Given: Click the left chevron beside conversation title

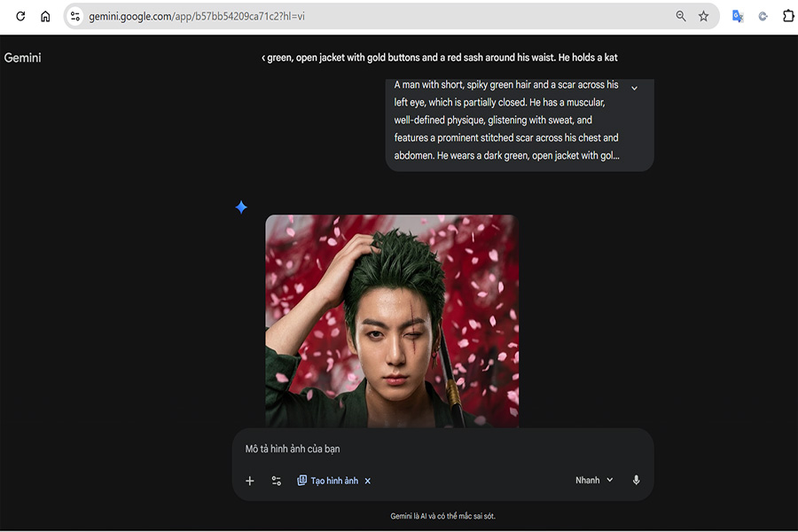Looking at the screenshot, I should click(x=263, y=58).
